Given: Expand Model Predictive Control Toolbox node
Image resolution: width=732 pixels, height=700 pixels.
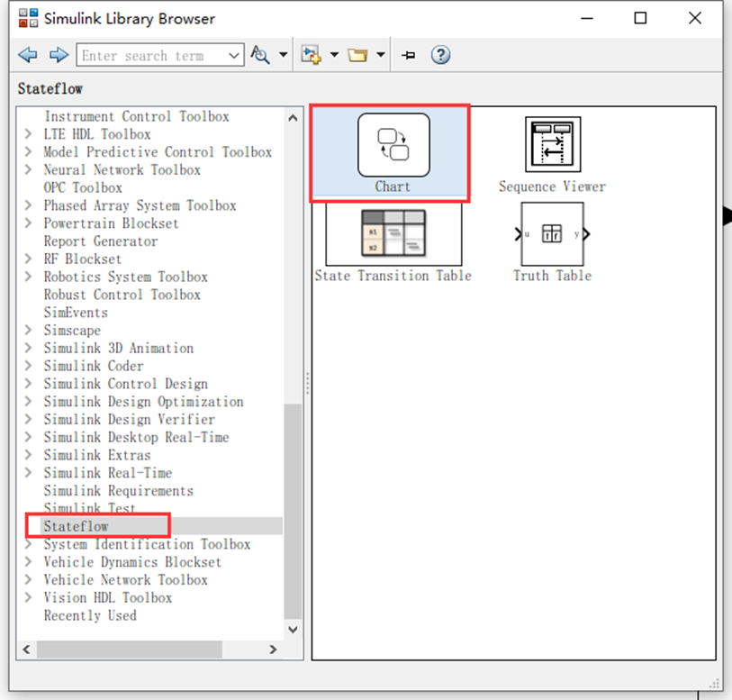Looking at the screenshot, I should [x=29, y=151].
